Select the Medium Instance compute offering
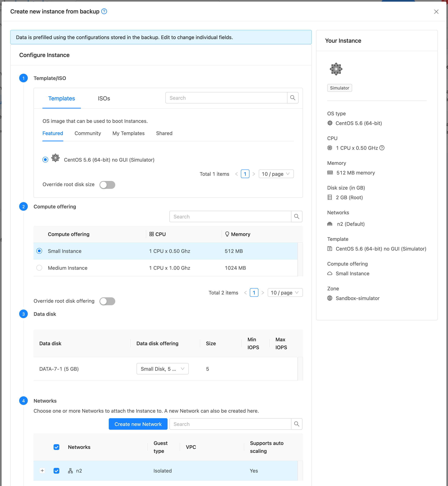Viewport: 448px width, 486px height. coord(39,268)
